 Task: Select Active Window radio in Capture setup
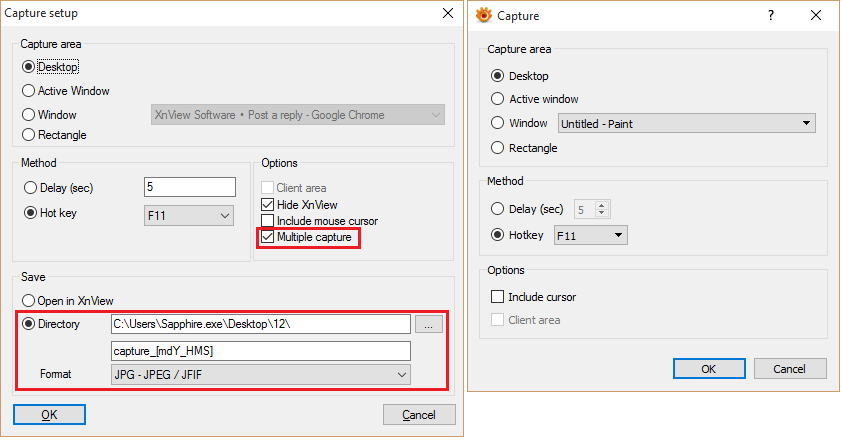click(29, 91)
